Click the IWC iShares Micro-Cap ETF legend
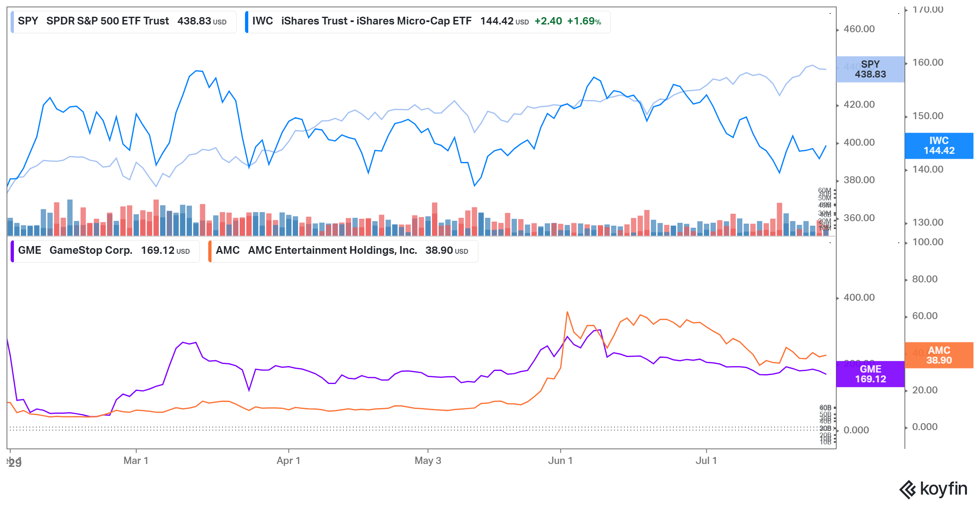The image size is (980, 506). pos(428,22)
